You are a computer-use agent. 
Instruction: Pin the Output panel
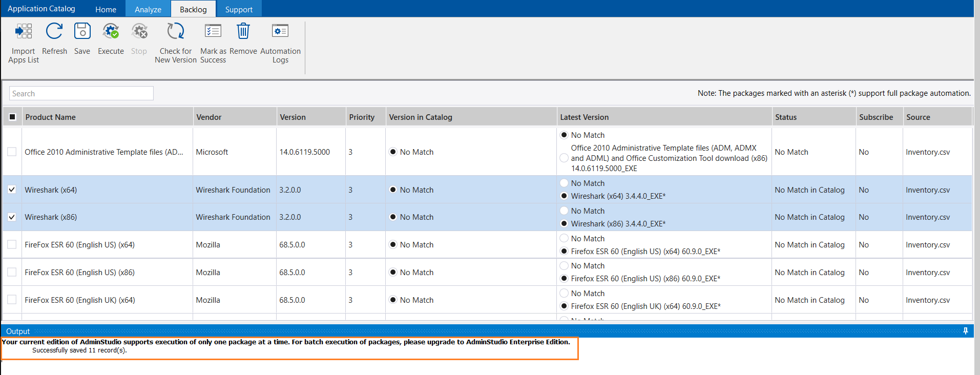966,331
